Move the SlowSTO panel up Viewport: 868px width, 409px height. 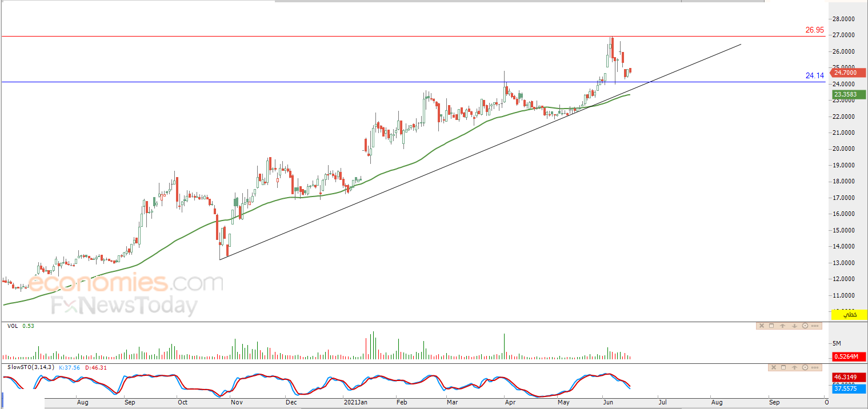(x=795, y=367)
